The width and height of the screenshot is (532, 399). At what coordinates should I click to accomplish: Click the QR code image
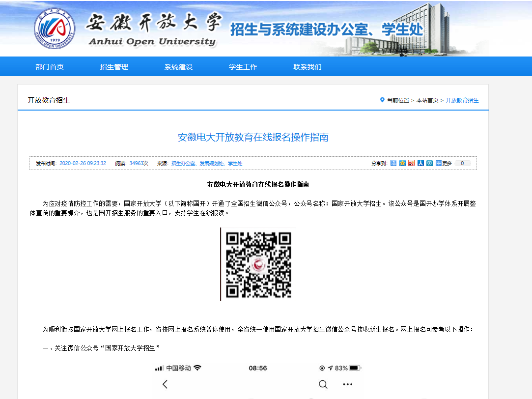pos(258,264)
